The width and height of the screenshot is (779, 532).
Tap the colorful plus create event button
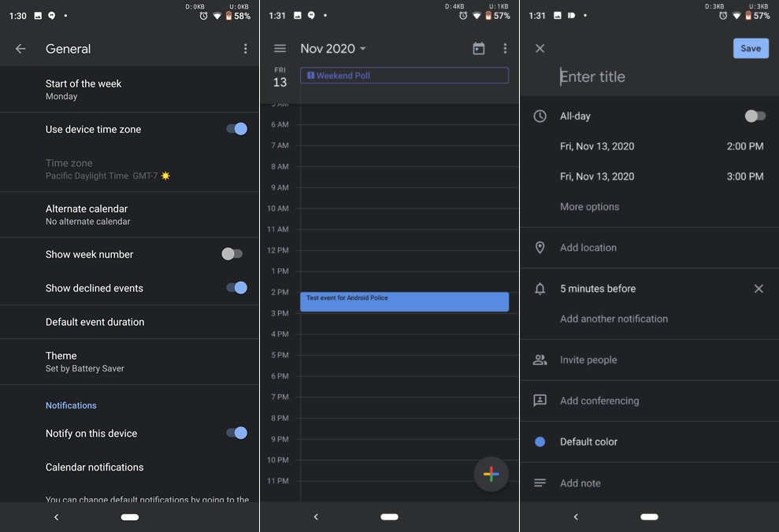(x=491, y=474)
